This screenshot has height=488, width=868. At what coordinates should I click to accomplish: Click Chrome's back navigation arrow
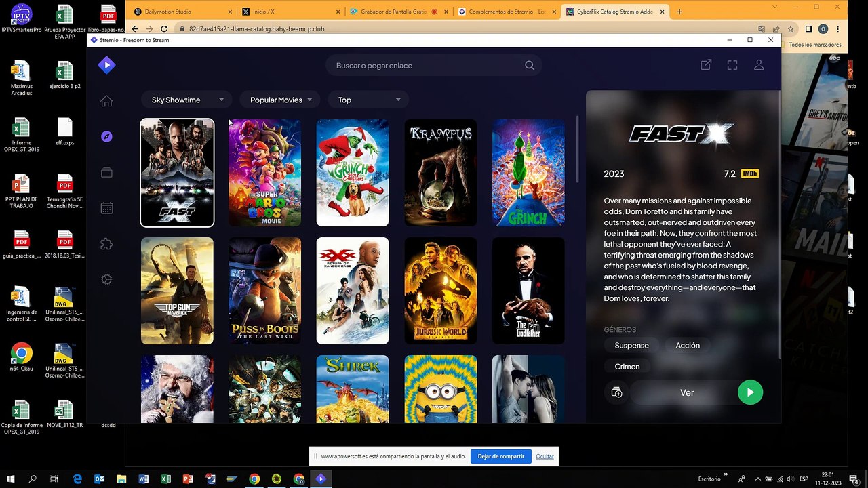coord(135,29)
